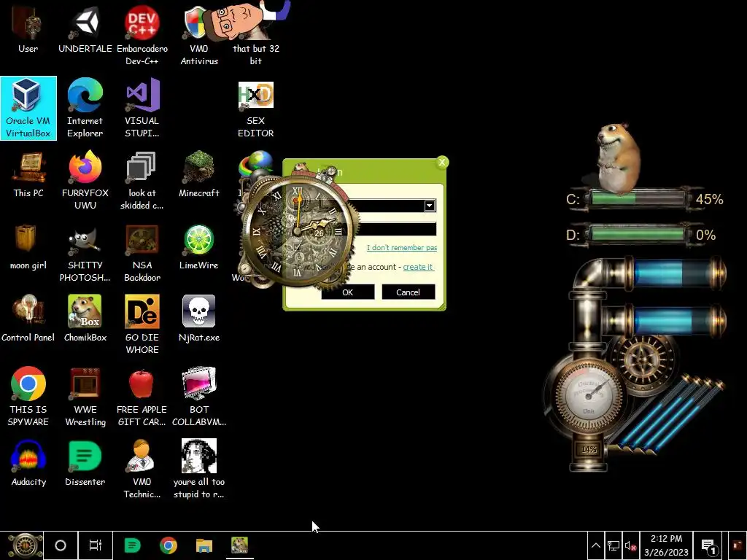This screenshot has height=560, width=747.
Task: Launch Audacity from the desktop
Action: [x=28, y=463]
